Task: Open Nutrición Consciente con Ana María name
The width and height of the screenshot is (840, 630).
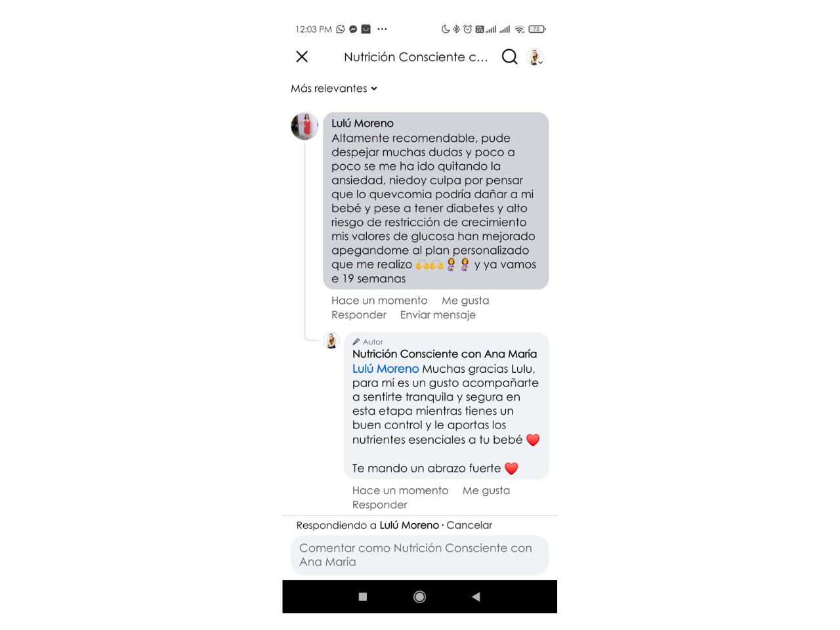Action: (x=444, y=354)
